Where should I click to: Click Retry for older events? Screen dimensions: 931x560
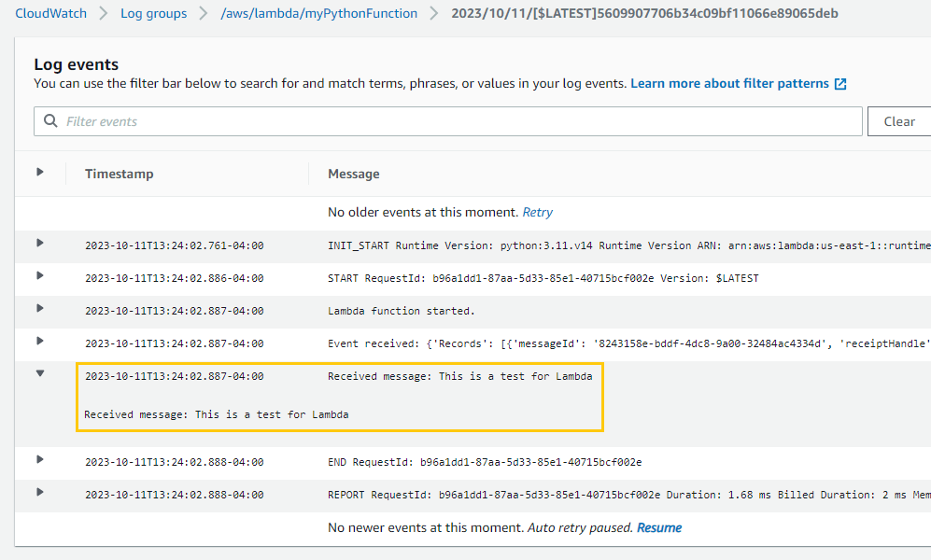[x=537, y=212]
